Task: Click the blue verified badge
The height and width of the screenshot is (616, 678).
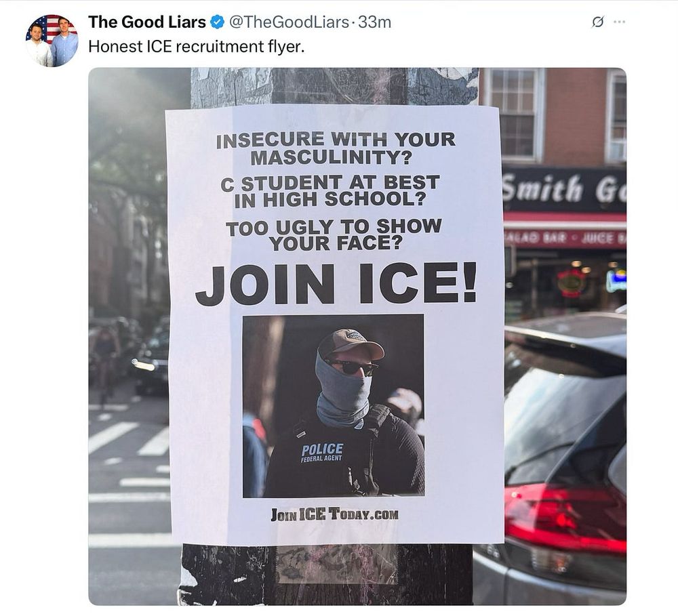Action: click(x=217, y=22)
